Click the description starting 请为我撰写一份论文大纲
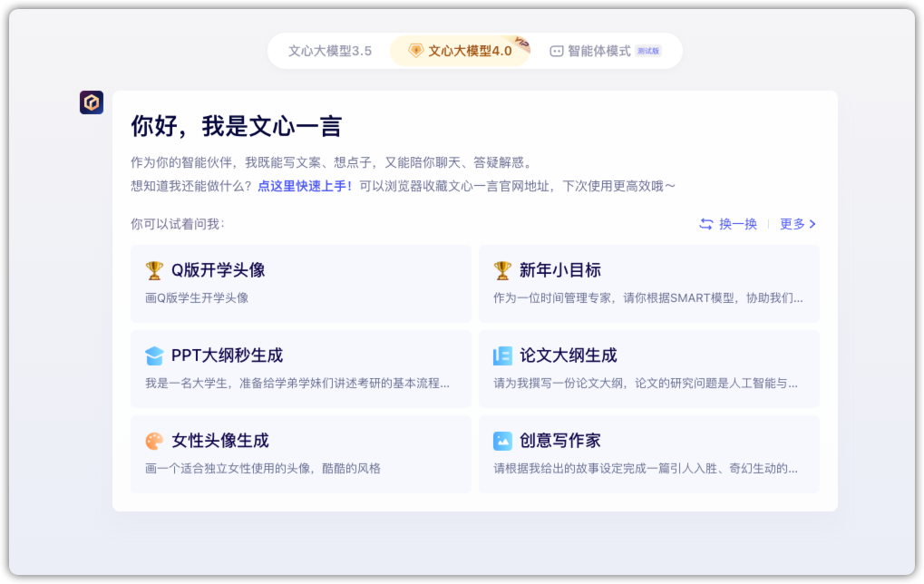Image resolution: width=924 pixels, height=584 pixels. coord(646,384)
